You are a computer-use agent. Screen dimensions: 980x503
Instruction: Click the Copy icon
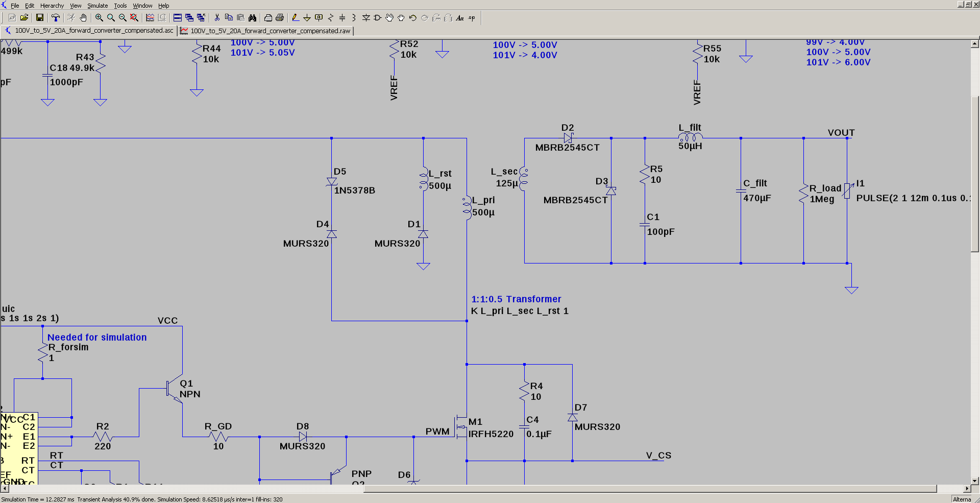coord(229,18)
